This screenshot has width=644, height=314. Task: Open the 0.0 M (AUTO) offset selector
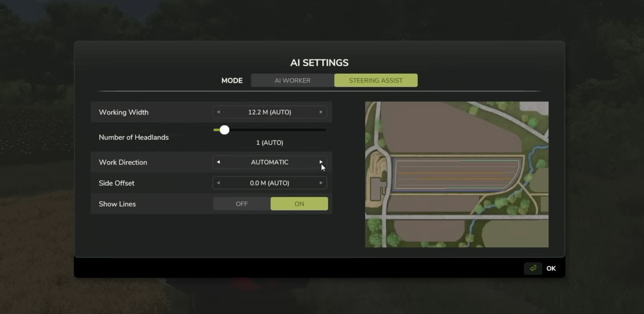[270, 183]
